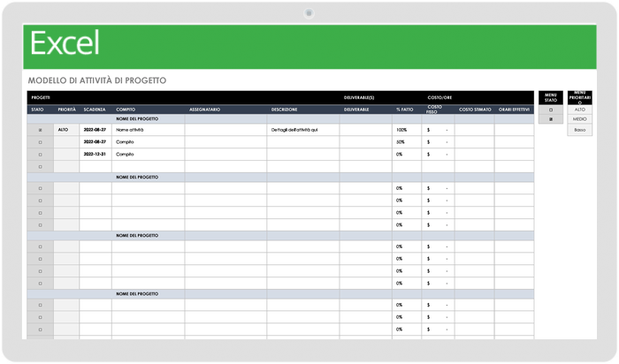Select the Compito cell in the 2022-12-31 row

(148, 155)
